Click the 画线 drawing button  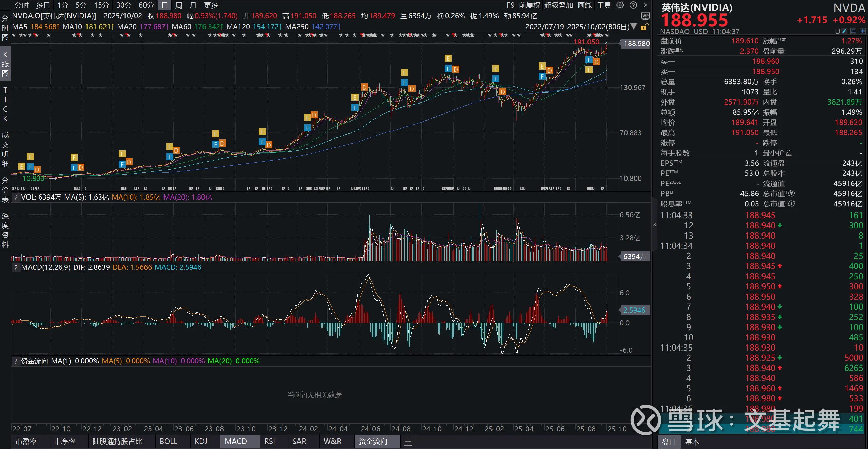pyautogui.click(x=585, y=5)
